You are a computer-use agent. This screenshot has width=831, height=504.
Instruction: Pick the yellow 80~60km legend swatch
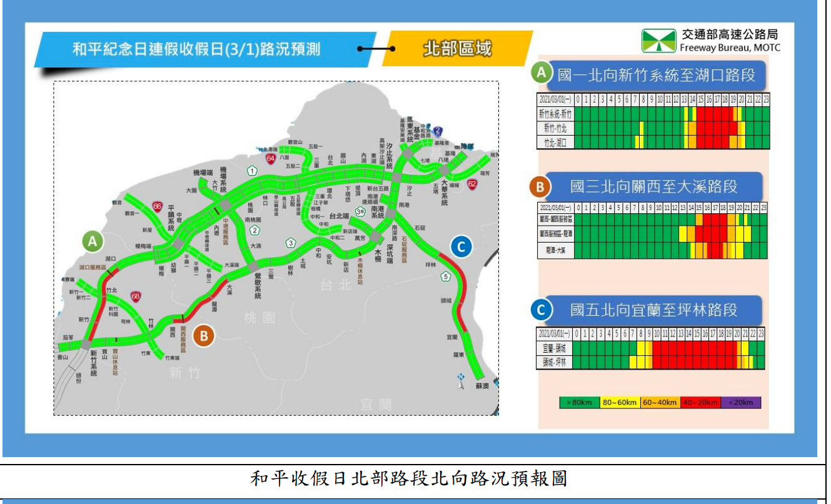pyautogui.click(x=620, y=402)
